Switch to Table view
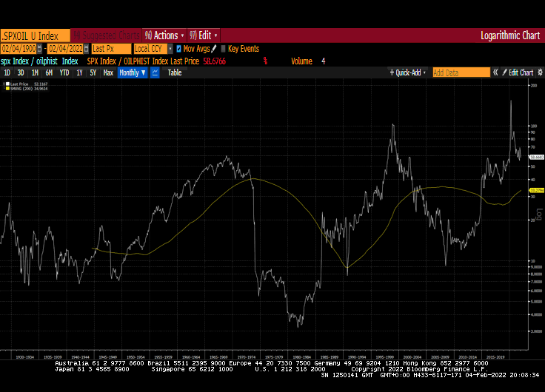Screen dimensions: 545x392 tap(175, 72)
